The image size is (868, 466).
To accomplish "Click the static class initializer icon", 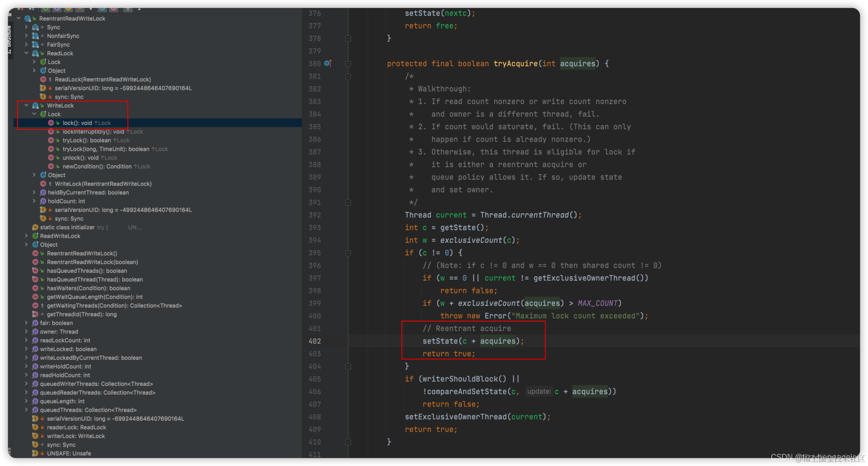I will [35, 228].
